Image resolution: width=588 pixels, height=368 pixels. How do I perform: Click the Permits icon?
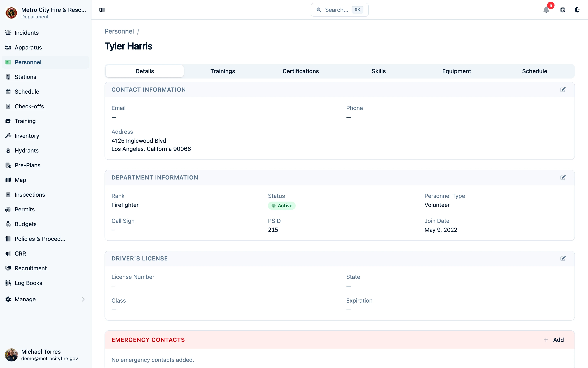click(x=8, y=209)
